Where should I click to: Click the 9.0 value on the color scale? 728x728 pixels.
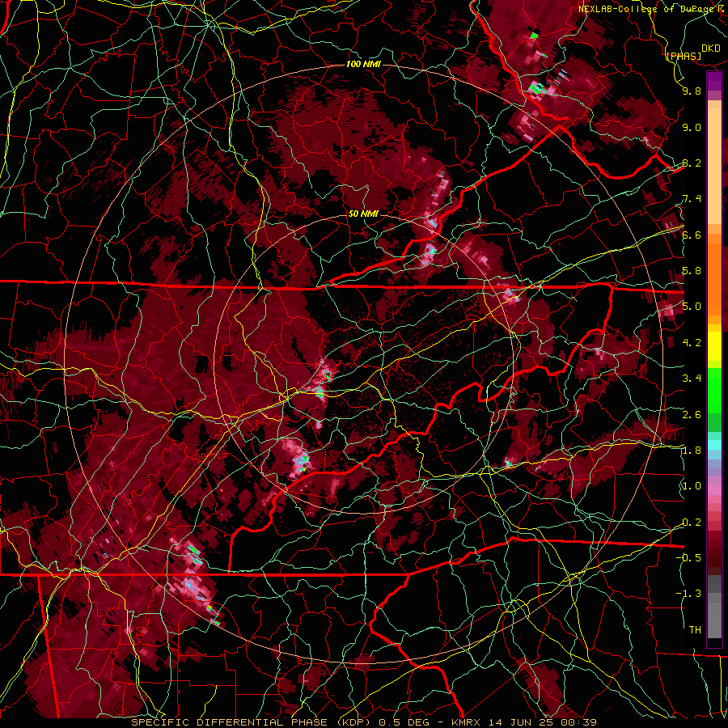(x=692, y=127)
